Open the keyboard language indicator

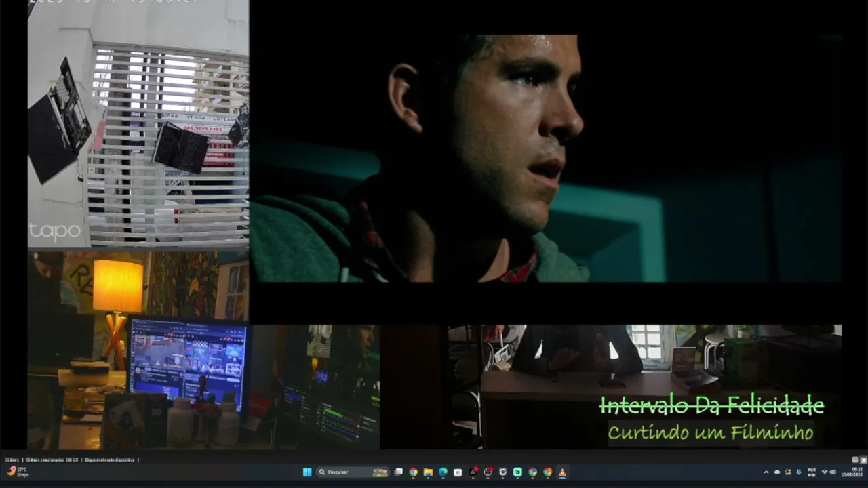[x=812, y=472]
